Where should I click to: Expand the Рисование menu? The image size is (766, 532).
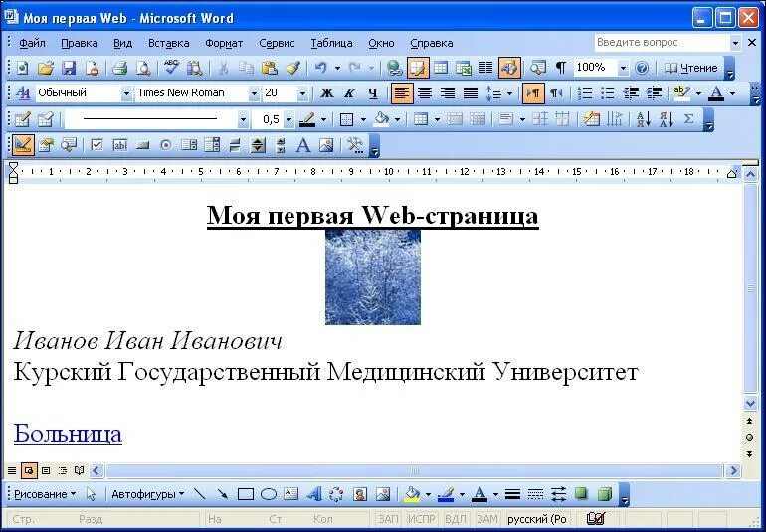[x=45, y=494]
